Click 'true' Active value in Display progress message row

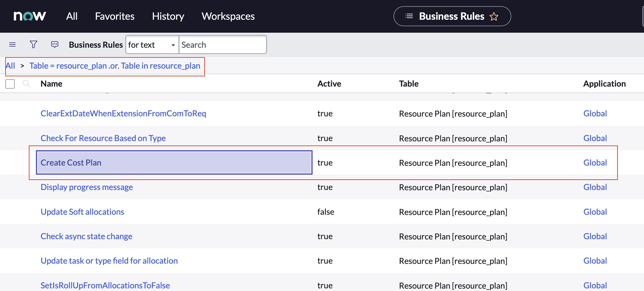[x=325, y=187]
